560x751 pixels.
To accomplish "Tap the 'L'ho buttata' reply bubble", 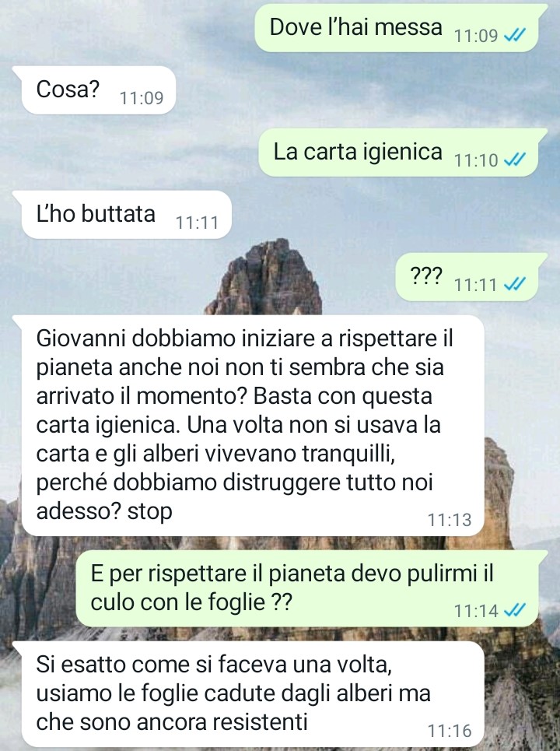I will point(121,215).
